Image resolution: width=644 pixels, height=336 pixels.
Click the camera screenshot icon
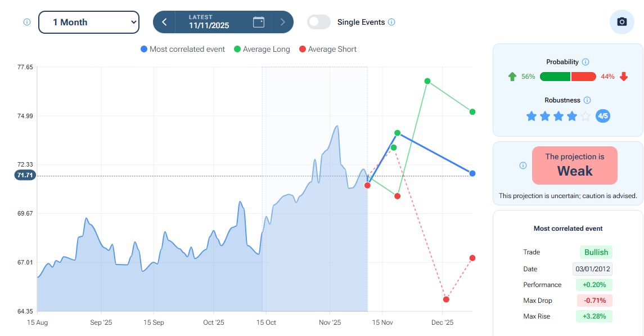pos(622,22)
